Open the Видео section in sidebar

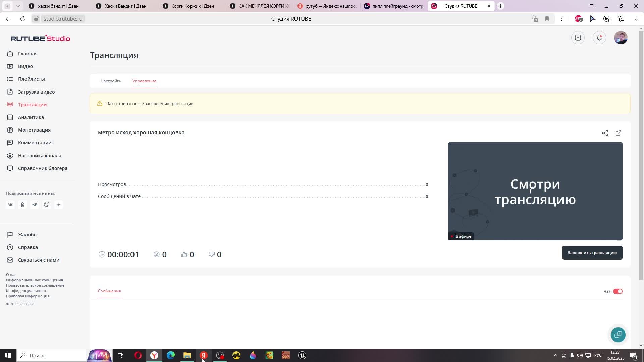click(x=25, y=66)
